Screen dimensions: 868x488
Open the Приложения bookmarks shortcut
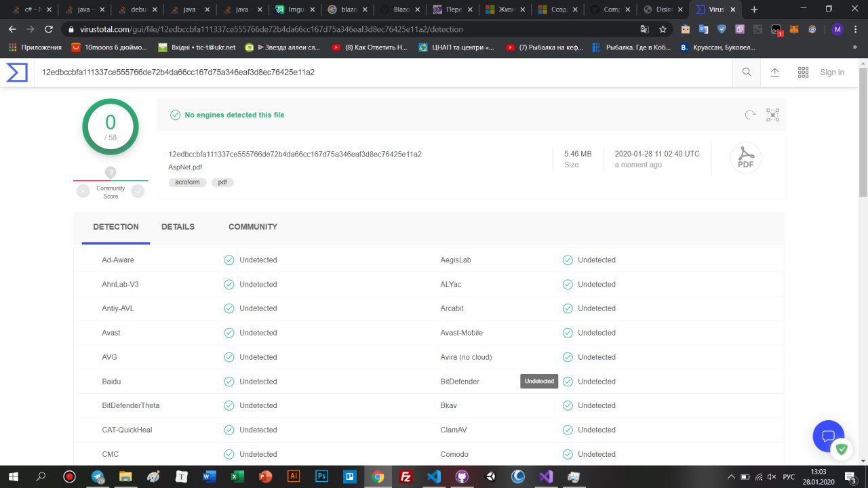35,47
